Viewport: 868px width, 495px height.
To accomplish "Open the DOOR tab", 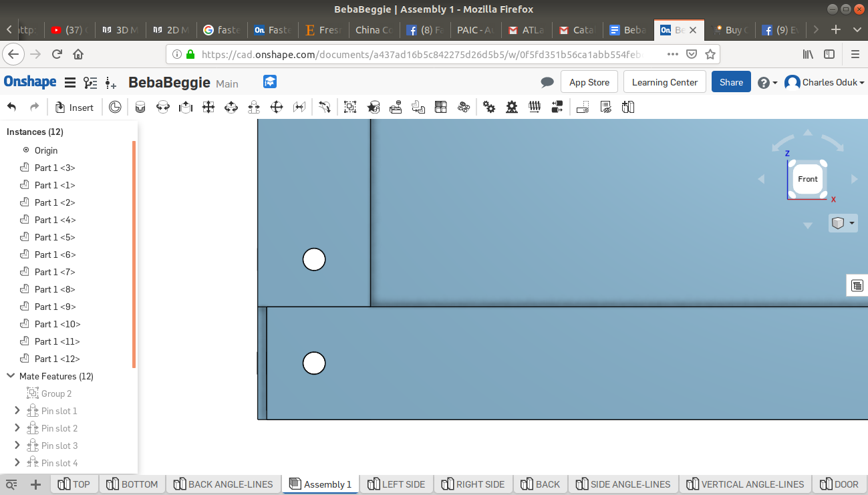I will [840, 484].
